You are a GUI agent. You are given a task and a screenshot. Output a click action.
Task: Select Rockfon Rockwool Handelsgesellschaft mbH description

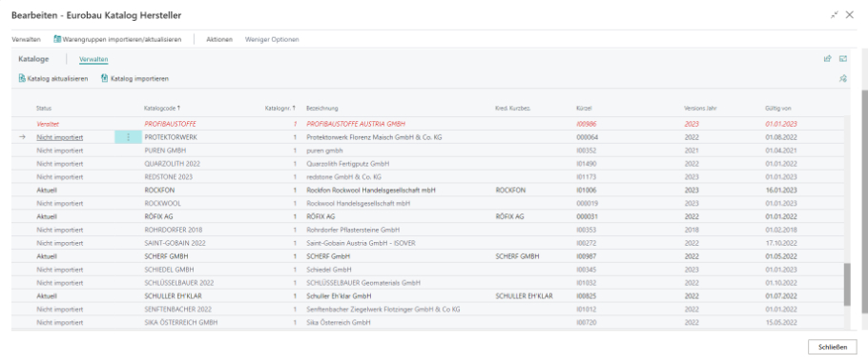(371, 191)
